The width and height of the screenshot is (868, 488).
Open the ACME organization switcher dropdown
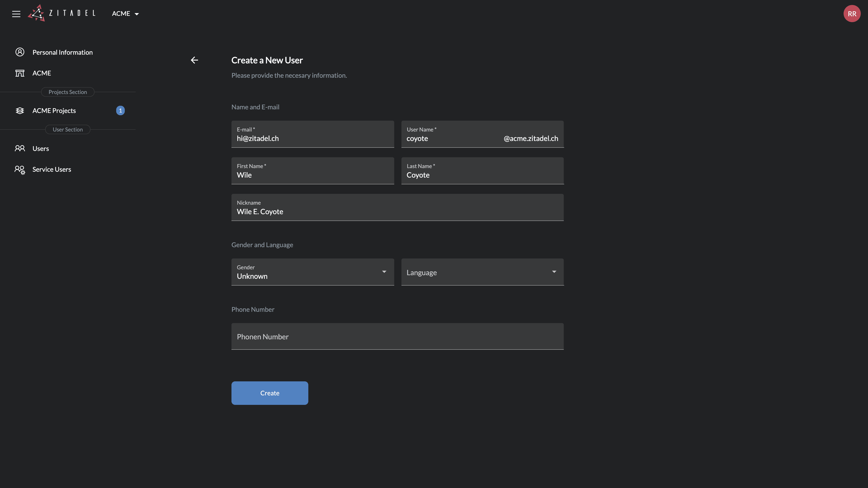click(125, 14)
